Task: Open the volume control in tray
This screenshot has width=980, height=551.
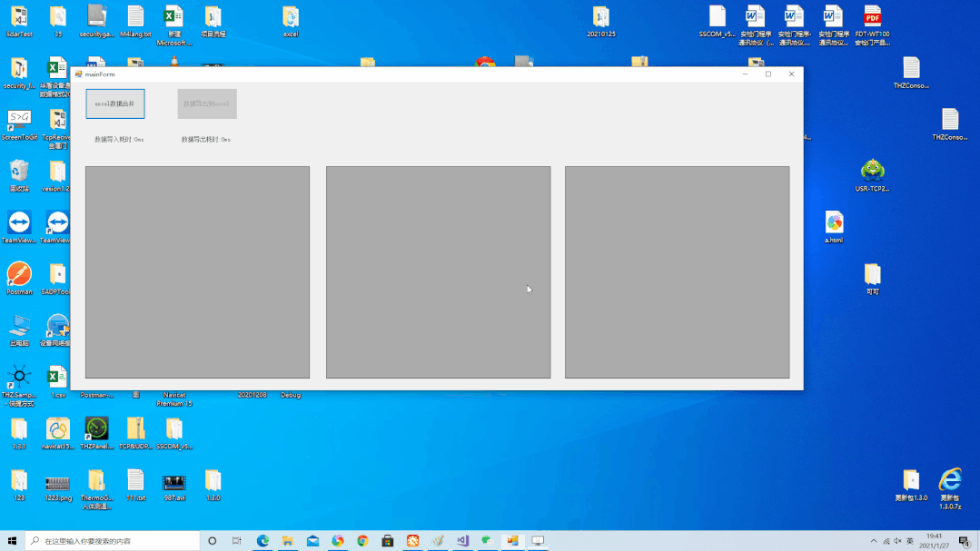Action: [x=898, y=541]
